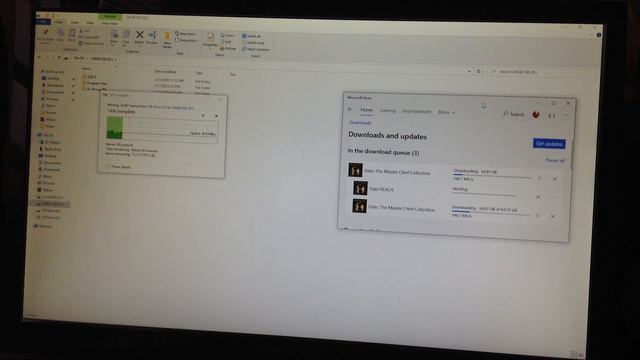Image resolution: width=640 pixels, height=360 pixels.
Task: Open the Manage Drive Tools tab
Action: click(109, 17)
